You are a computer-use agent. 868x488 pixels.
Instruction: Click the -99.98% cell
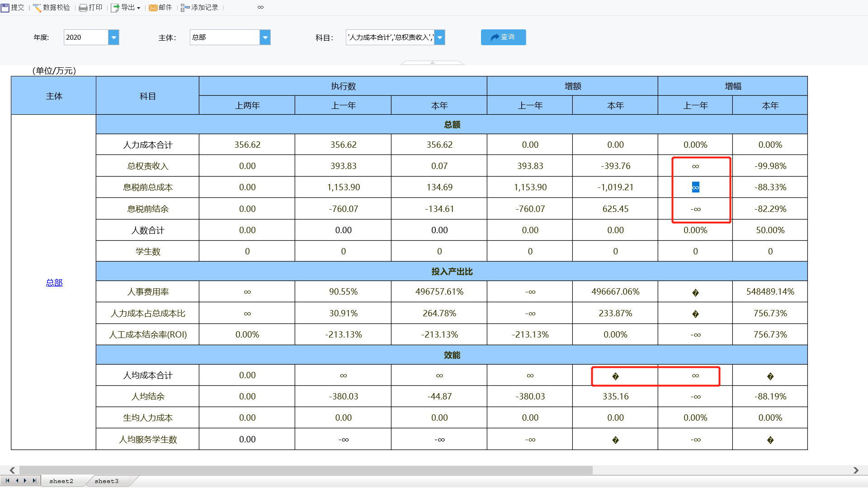tap(770, 166)
